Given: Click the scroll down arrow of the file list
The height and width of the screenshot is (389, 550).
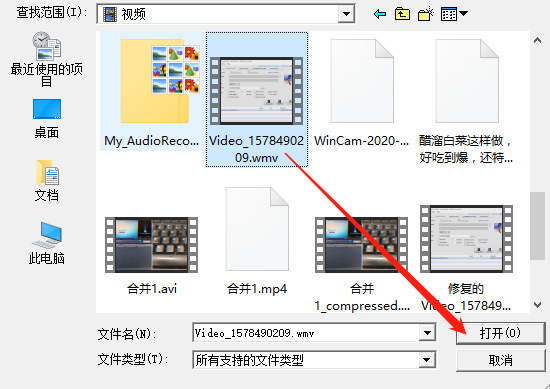Looking at the screenshot, I should click(537, 305).
